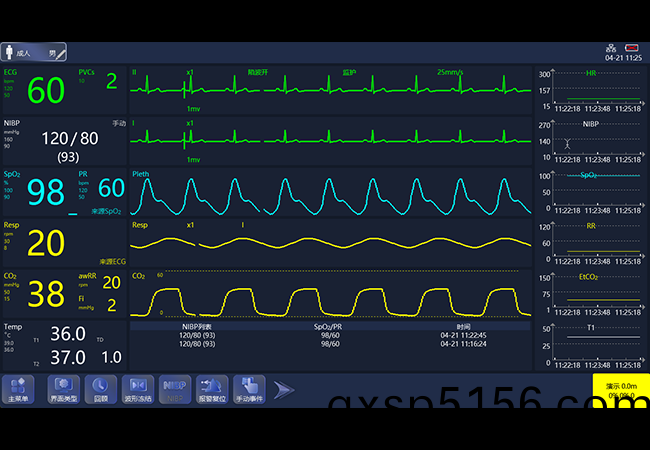Open the NIBP reading 120/80
Screen dimensions: 650x450
(70, 138)
